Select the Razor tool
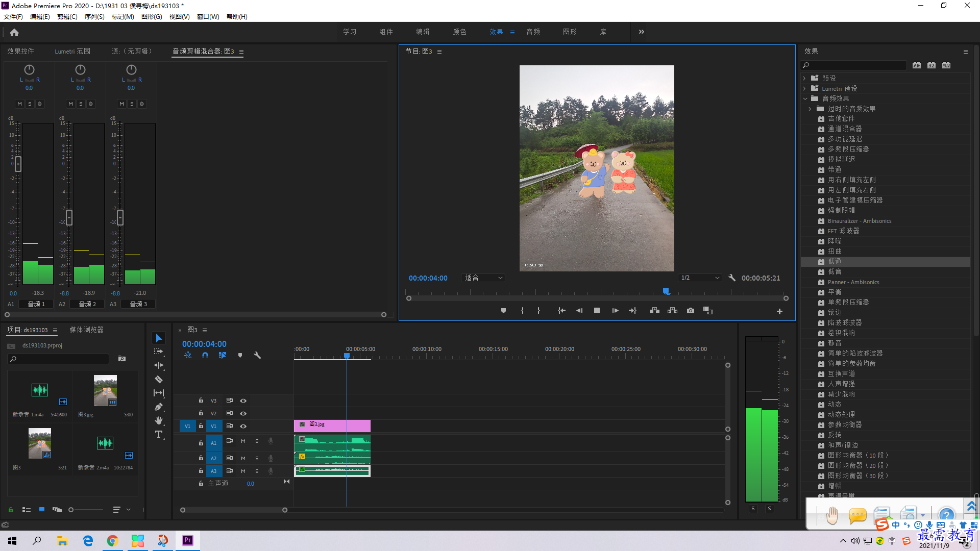Viewport: 980px width, 551px height. 159,379
